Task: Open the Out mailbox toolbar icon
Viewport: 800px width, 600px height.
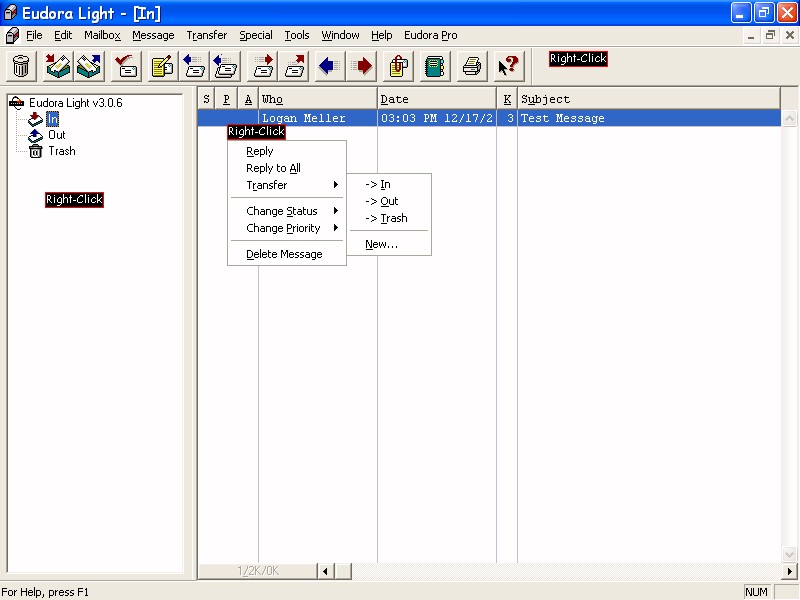Action: coord(89,66)
